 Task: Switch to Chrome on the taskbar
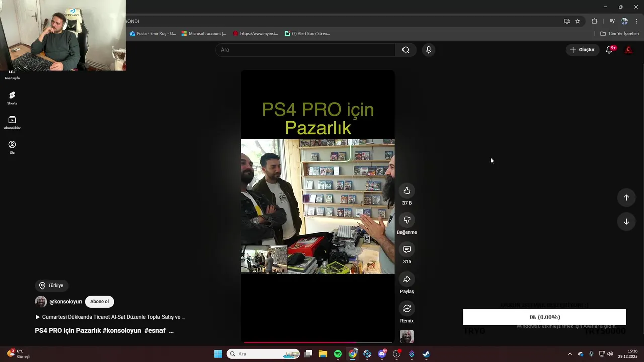(353, 354)
